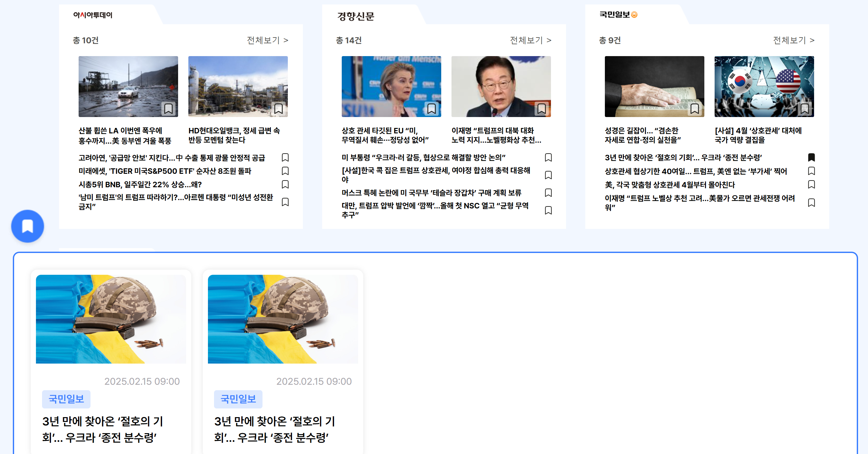Screen dimensions: 868x454
Task: Open the oil refinery plant photo
Action: click(x=238, y=86)
